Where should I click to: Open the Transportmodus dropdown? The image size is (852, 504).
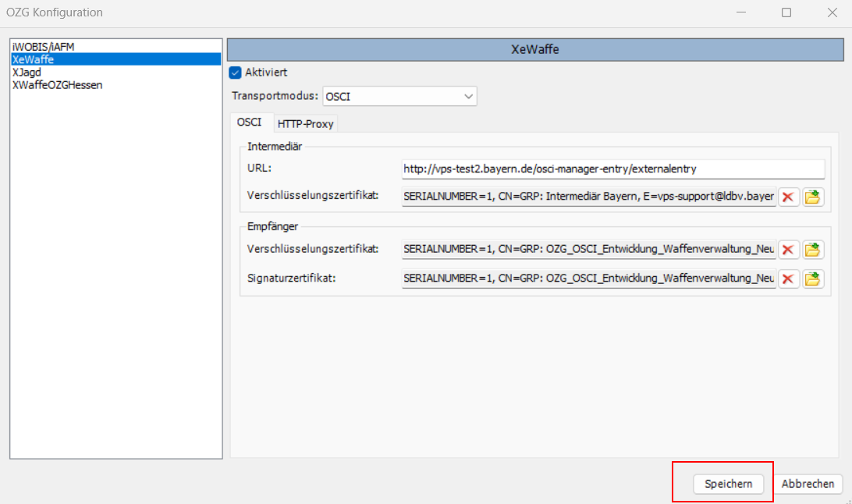399,97
